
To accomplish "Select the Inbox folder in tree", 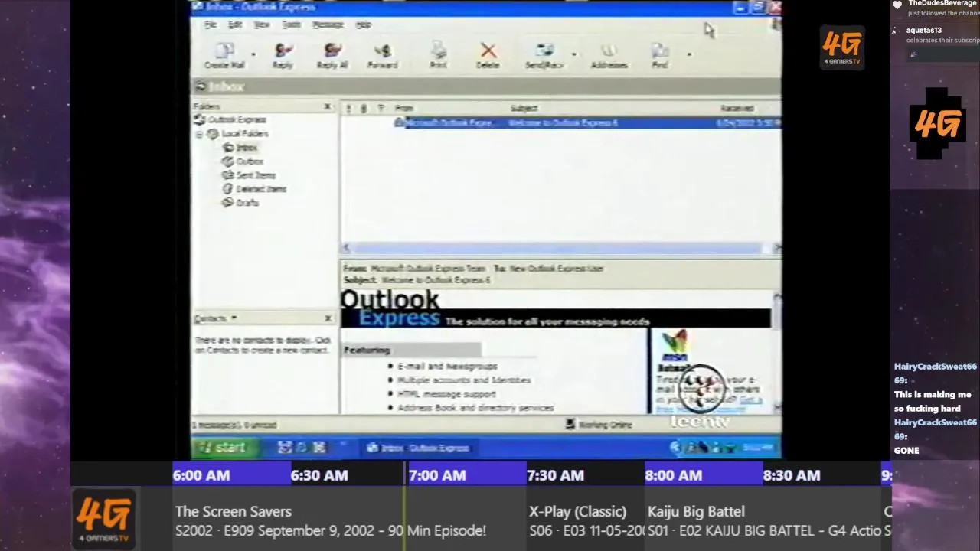I will tap(240, 148).
